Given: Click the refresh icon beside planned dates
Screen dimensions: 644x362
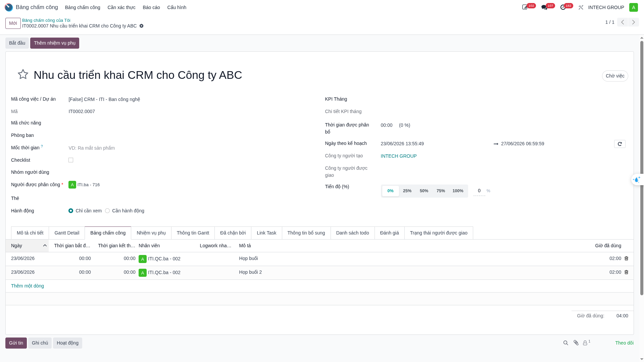Looking at the screenshot, I should (620, 144).
